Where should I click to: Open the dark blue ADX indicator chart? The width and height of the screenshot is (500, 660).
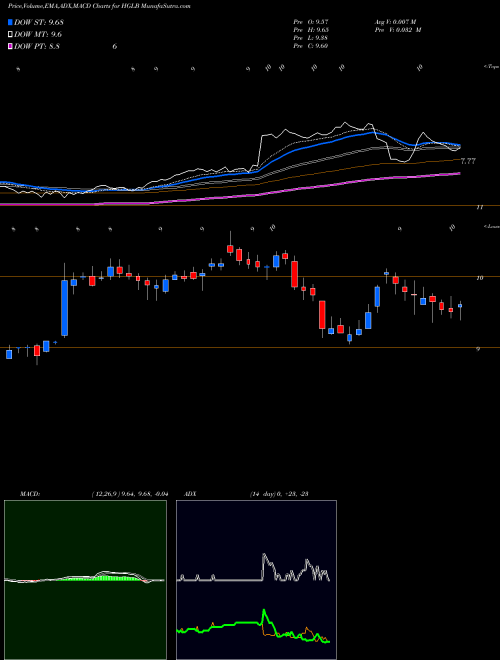tap(256, 580)
